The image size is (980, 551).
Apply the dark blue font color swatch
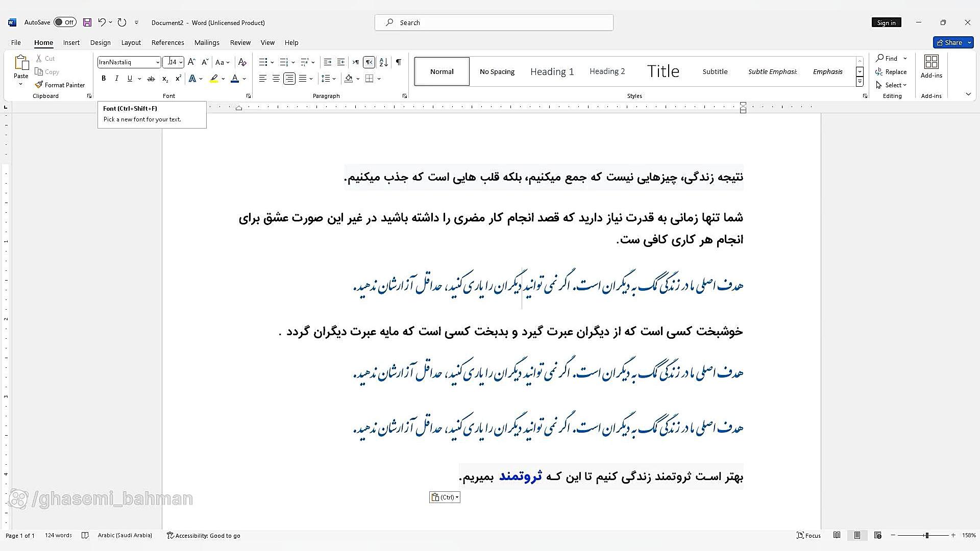pos(235,79)
